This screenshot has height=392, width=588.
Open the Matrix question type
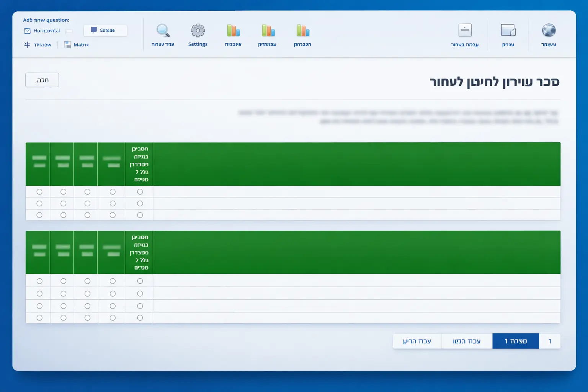[x=76, y=44]
